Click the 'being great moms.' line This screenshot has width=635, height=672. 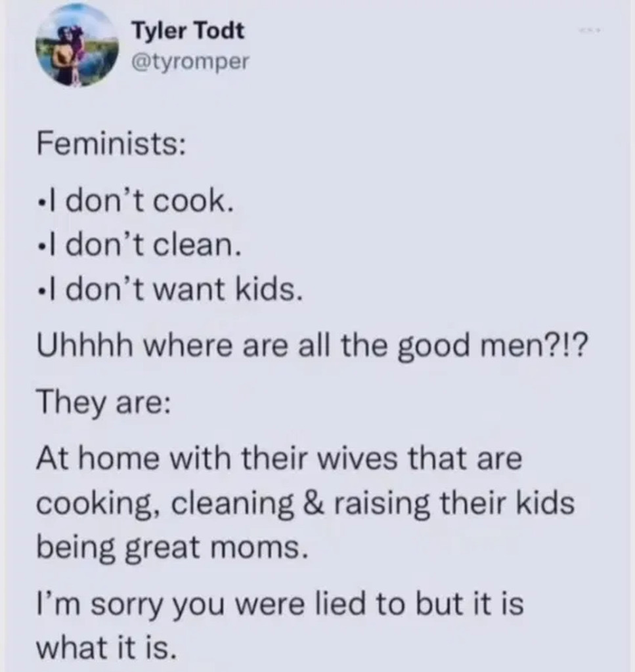(171, 546)
